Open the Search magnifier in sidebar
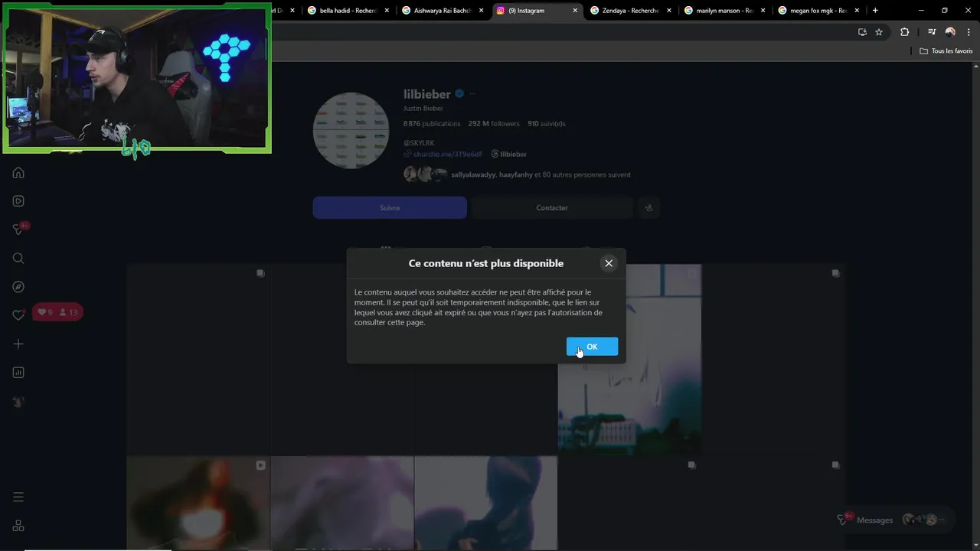The width and height of the screenshot is (980, 551). [18, 258]
